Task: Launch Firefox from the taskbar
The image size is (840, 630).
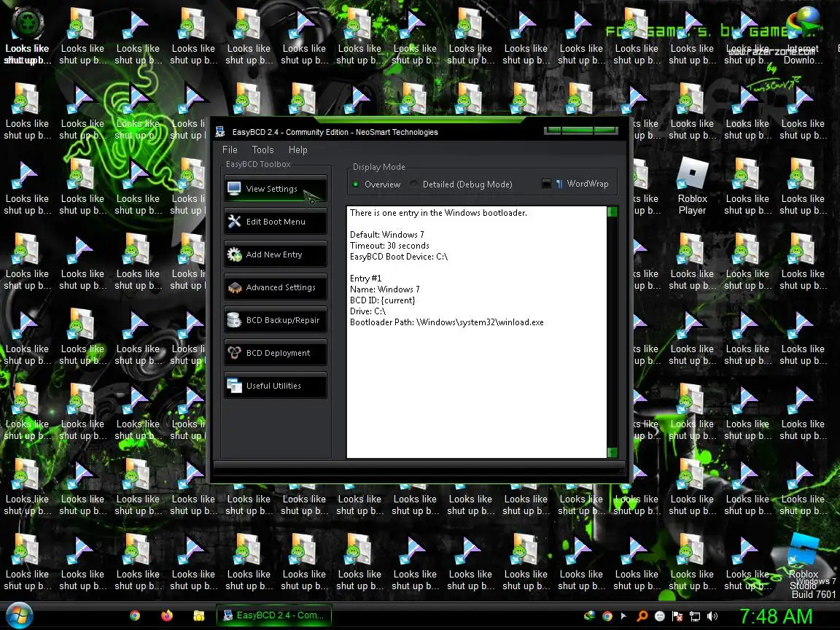Action: coord(167,615)
